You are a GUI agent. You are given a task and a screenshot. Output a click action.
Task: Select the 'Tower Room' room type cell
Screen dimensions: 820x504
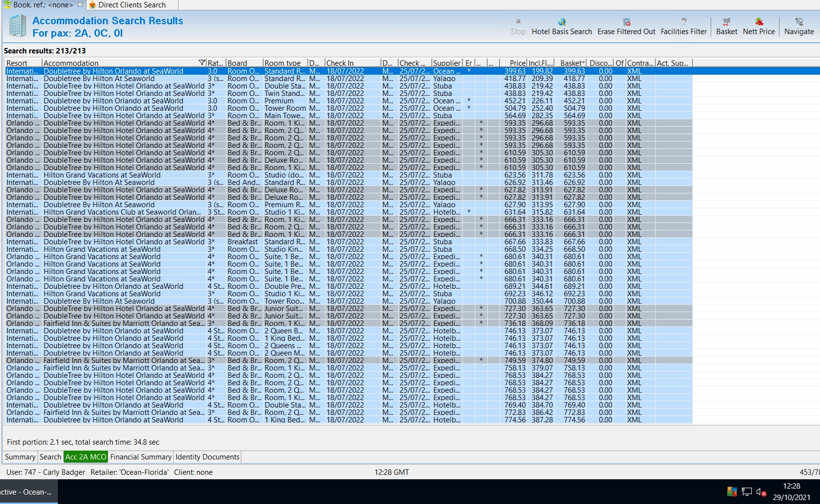click(285, 108)
